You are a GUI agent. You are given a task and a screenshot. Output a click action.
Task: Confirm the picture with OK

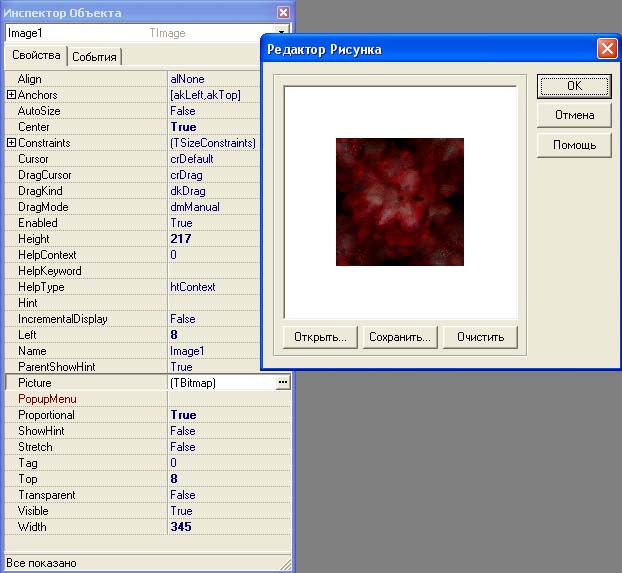tap(574, 86)
